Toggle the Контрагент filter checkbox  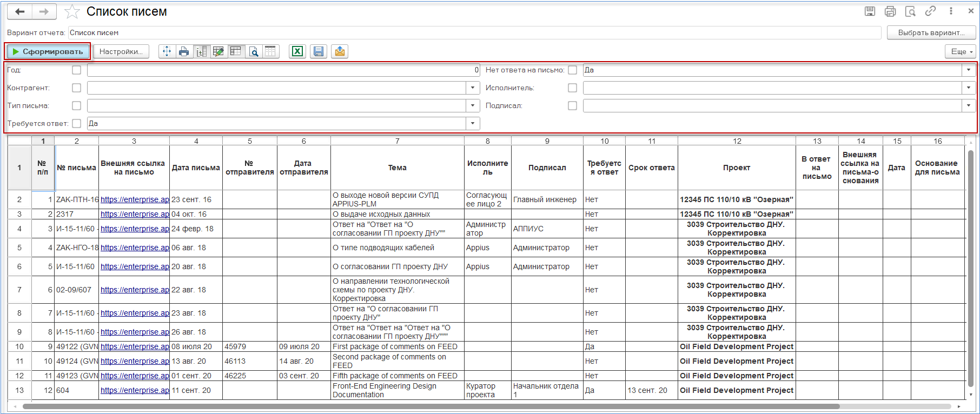click(x=76, y=88)
